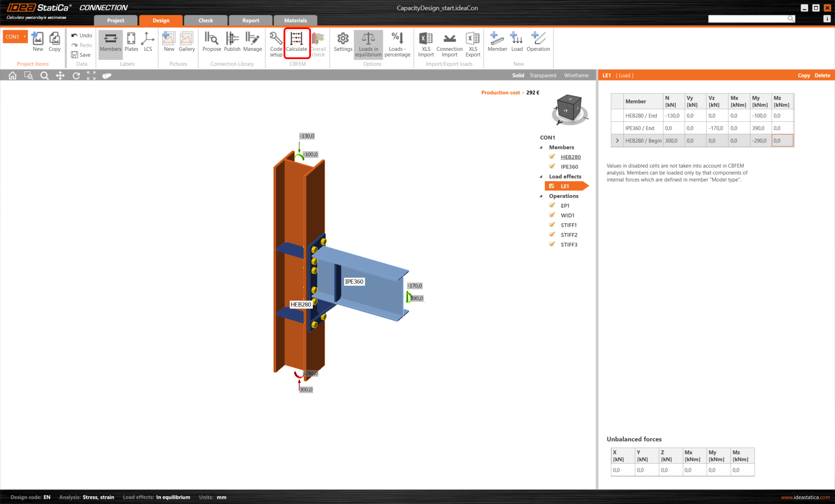
Task: Reset view with Home icon above viewport
Action: click(12, 75)
